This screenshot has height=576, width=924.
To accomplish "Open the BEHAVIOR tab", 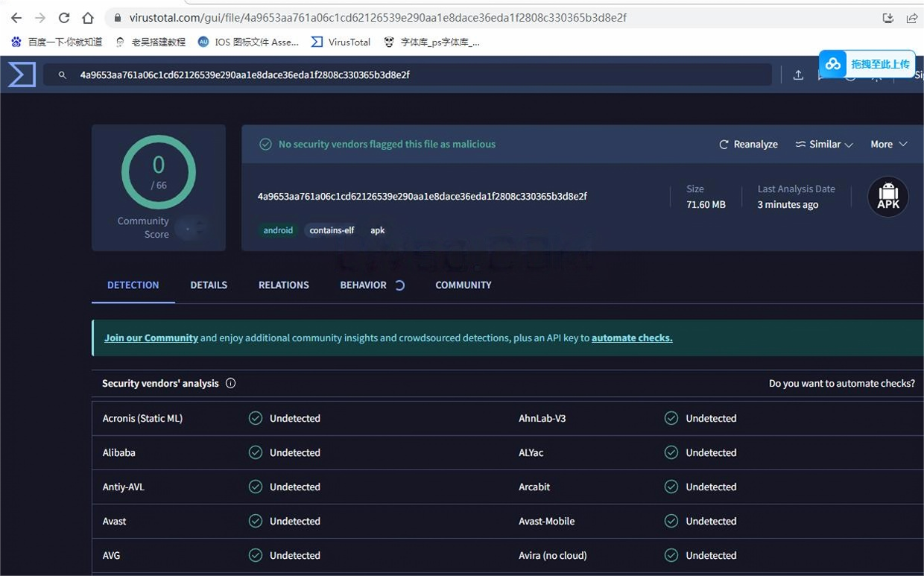I will [363, 285].
